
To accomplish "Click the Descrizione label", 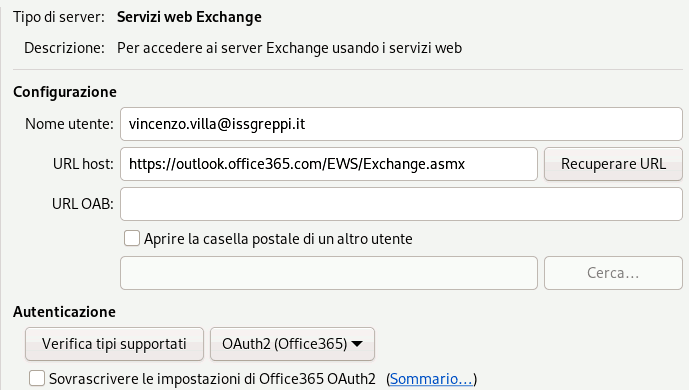I will [65, 48].
